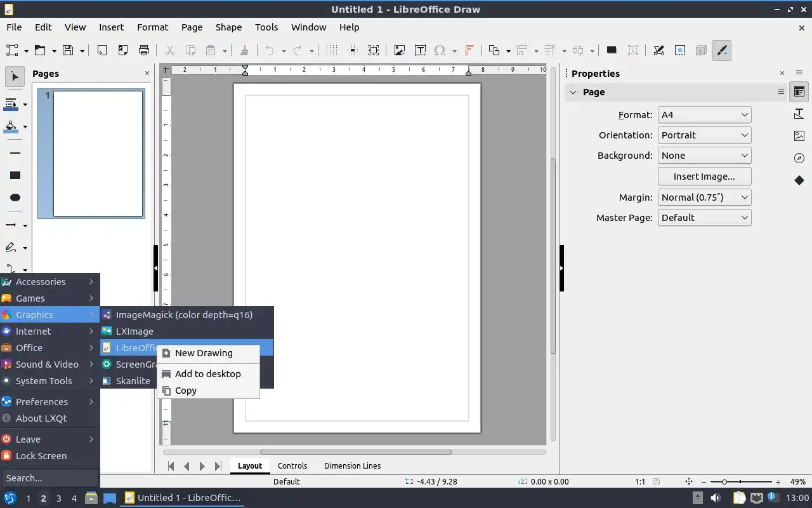Screen dimensions: 812x508
Task: Open the Line Color dropdown arrow
Action: coord(25,104)
